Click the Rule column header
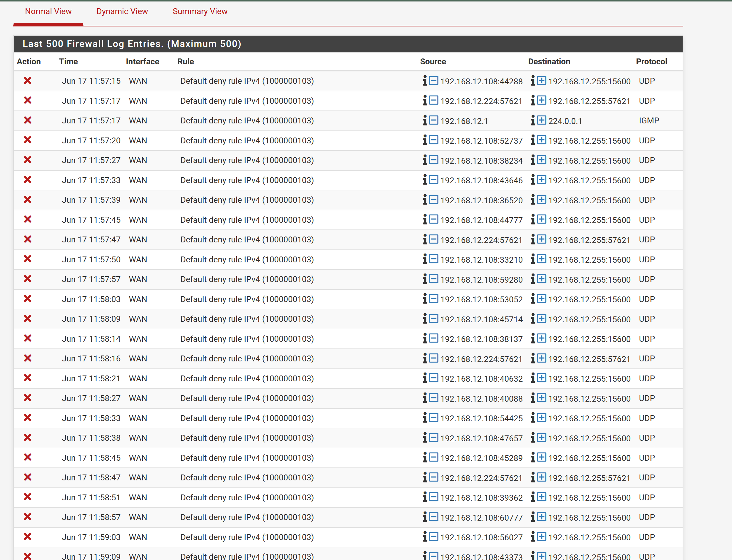The height and width of the screenshot is (560, 732). tap(186, 62)
